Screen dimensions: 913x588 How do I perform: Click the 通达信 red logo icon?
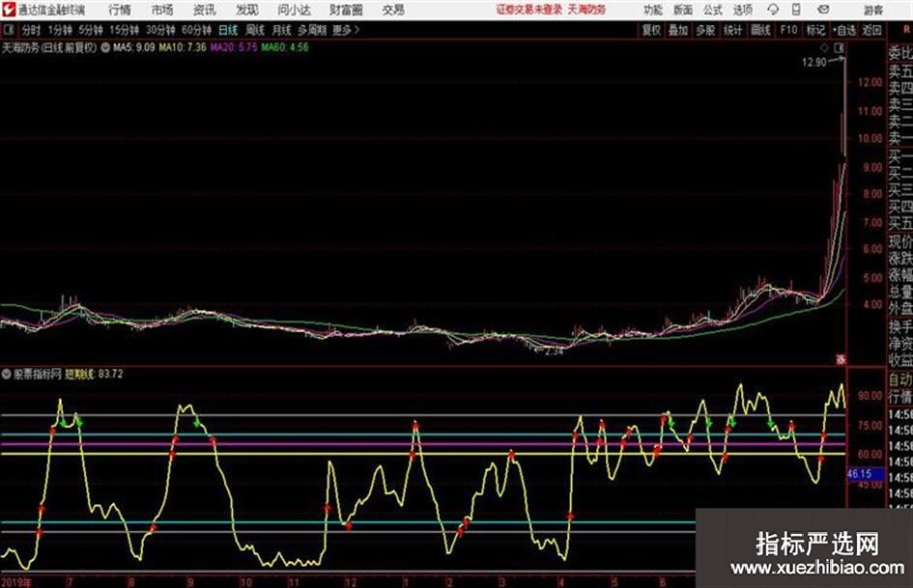(10, 10)
